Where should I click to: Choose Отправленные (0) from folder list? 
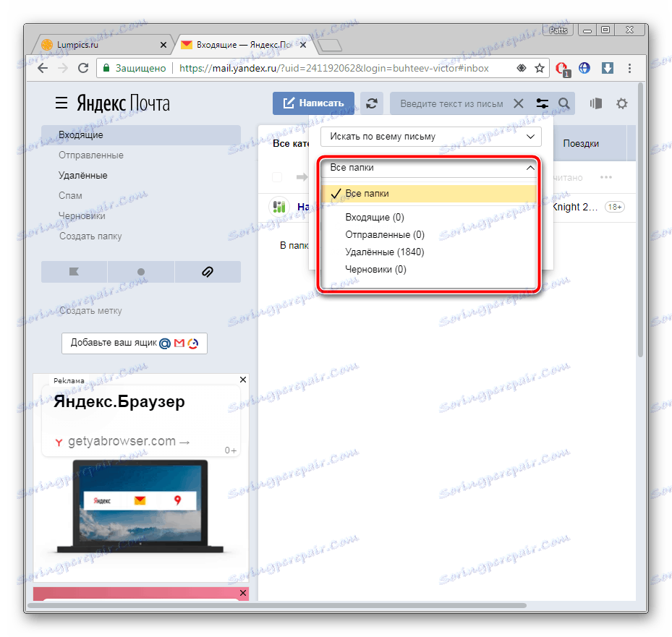click(x=385, y=235)
